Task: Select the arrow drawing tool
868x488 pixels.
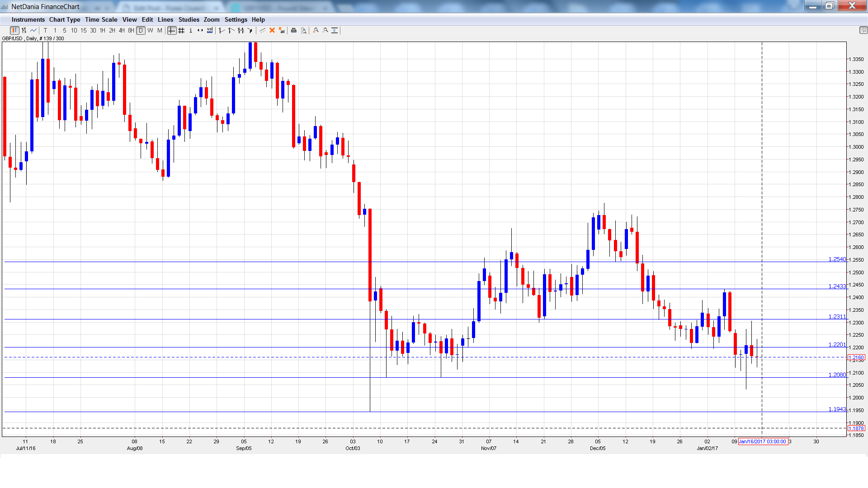Action: [x=250, y=31]
